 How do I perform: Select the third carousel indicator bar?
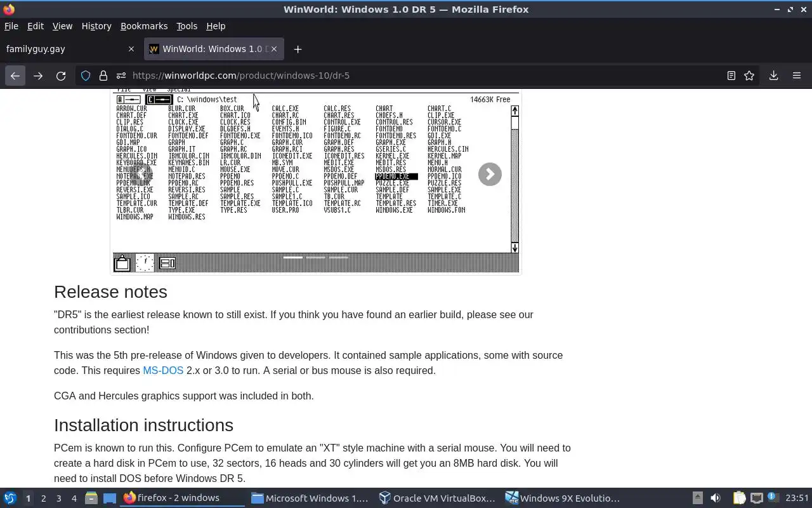point(338,257)
